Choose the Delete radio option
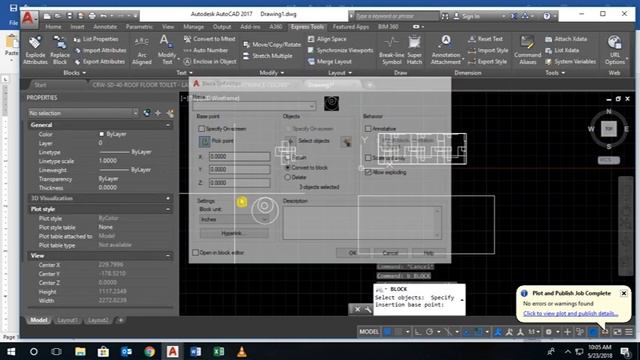Screen dimensions: 640x360 click(x=288, y=178)
